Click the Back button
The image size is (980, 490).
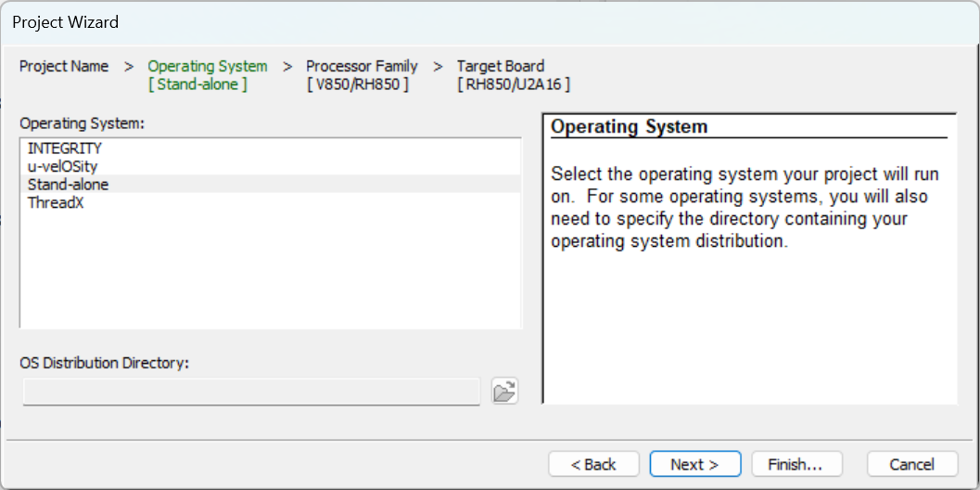(x=594, y=464)
